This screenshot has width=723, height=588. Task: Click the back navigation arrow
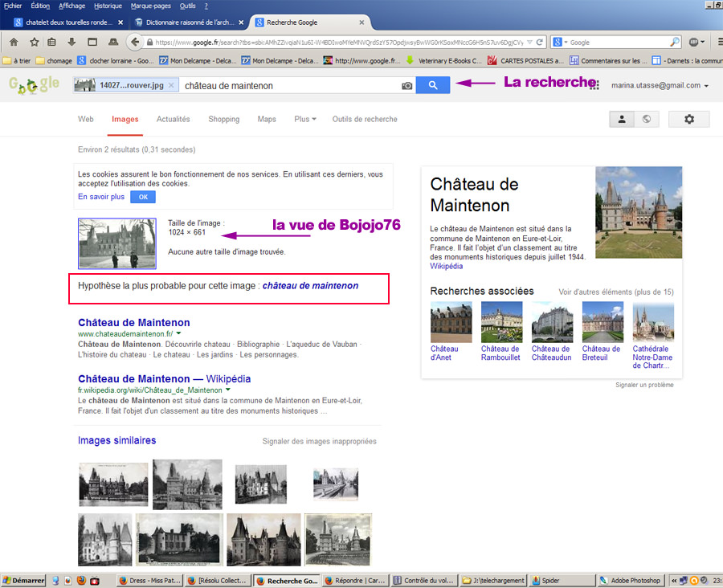pyautogui.click(x=134, y=42)
